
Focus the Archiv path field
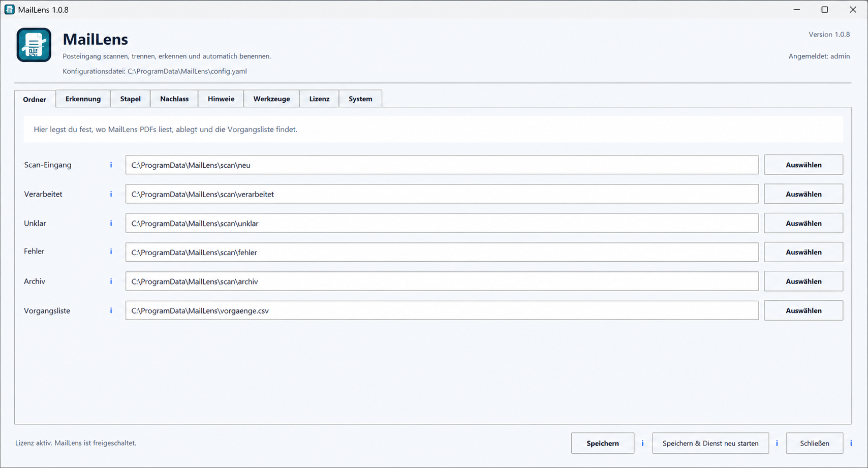point(442,281)
